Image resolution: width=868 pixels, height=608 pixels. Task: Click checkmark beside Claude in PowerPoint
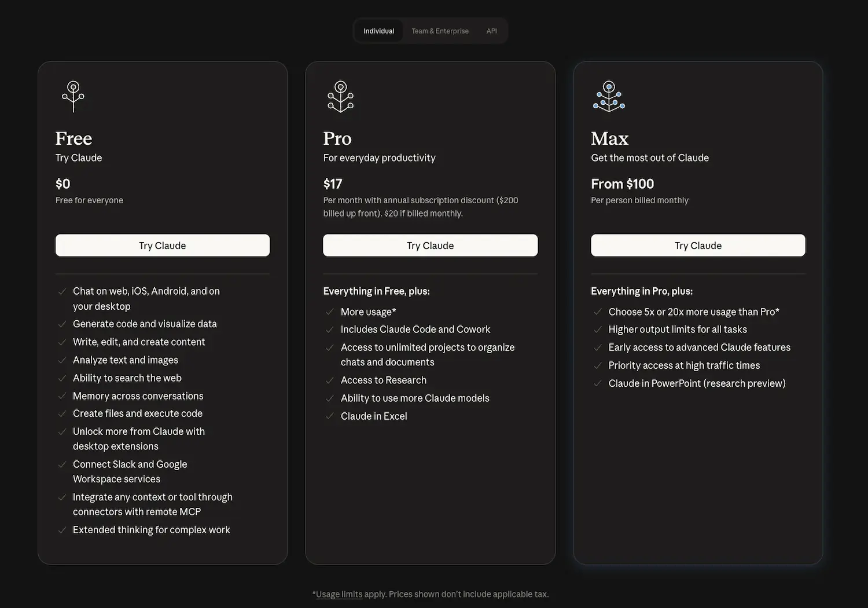point(598,384)
